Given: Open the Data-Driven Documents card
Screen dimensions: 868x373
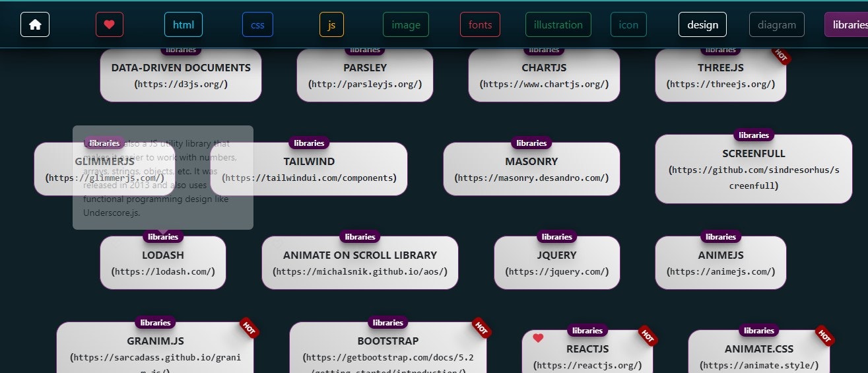Looking at the screenshot, I should (x=181, y=75).
